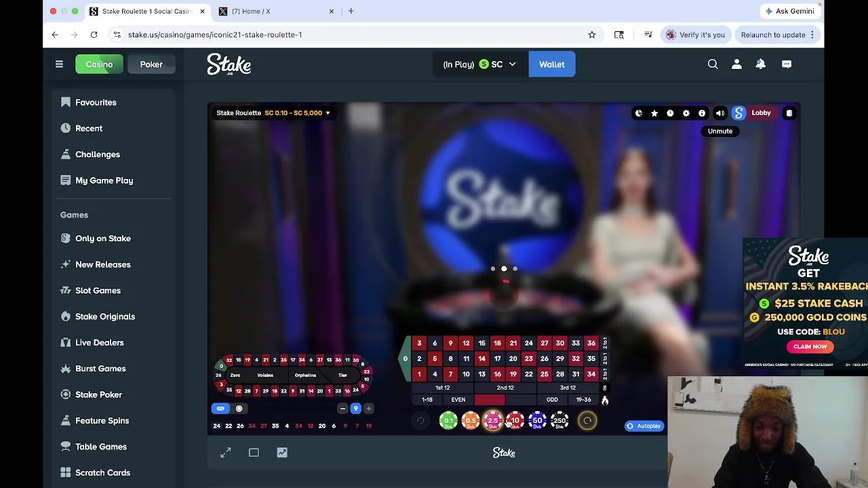The width and height of the screenshot is (868, 488).
Task: Open the chat bubble icon
Action: [x=787, y=64]
